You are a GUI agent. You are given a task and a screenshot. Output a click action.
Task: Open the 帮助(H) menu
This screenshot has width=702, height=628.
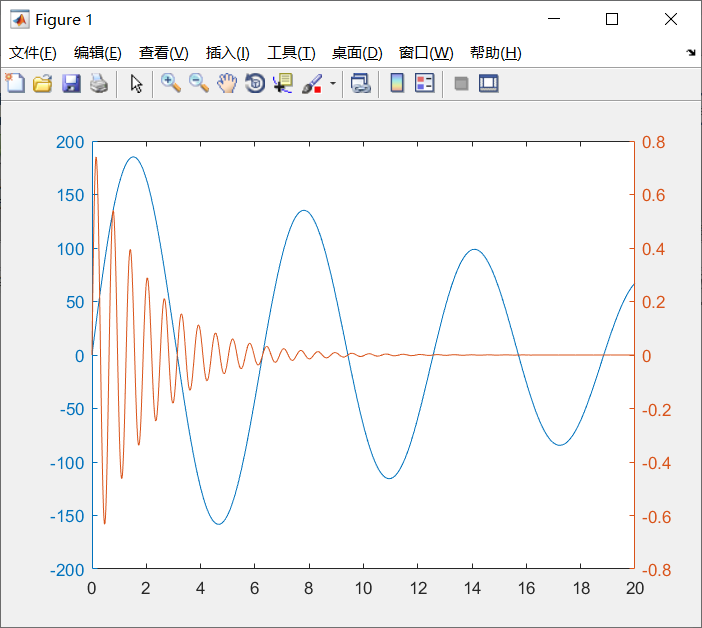click(x=496, y=53)
